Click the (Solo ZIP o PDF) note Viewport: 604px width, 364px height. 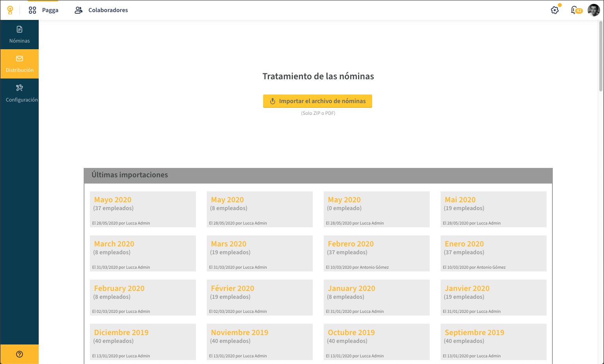coord(318,113)
